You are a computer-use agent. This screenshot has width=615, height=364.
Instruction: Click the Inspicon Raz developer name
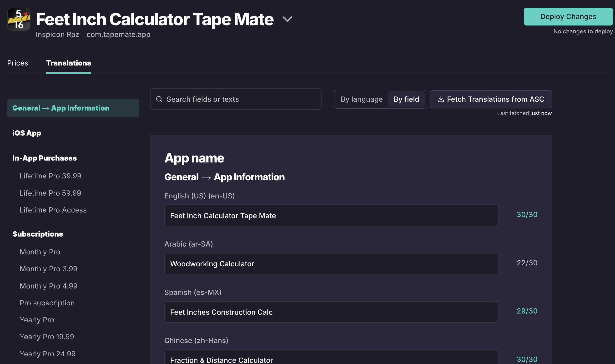[x=57, y=34]
